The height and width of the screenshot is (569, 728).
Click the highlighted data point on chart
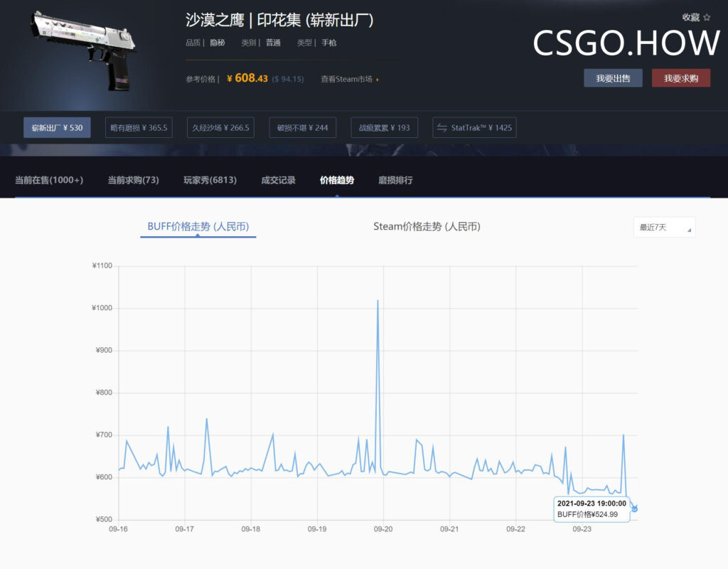coord(634,509)
